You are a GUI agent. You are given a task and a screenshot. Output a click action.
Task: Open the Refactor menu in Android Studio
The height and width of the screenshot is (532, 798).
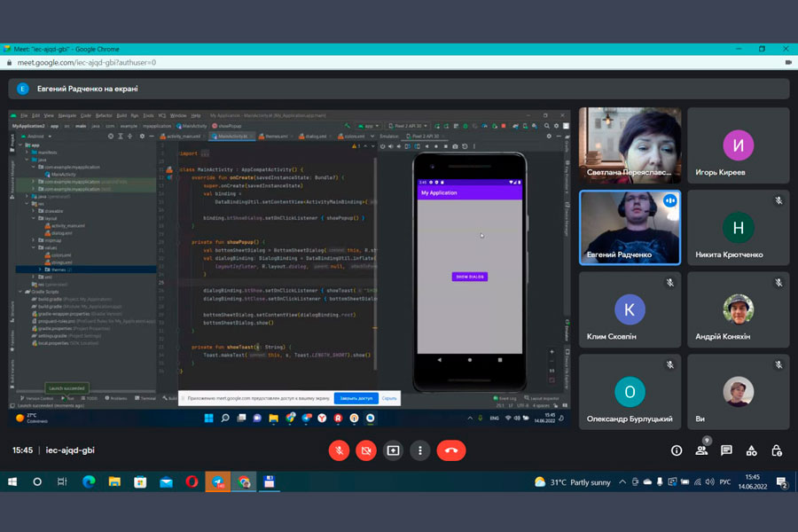(104, 115)
